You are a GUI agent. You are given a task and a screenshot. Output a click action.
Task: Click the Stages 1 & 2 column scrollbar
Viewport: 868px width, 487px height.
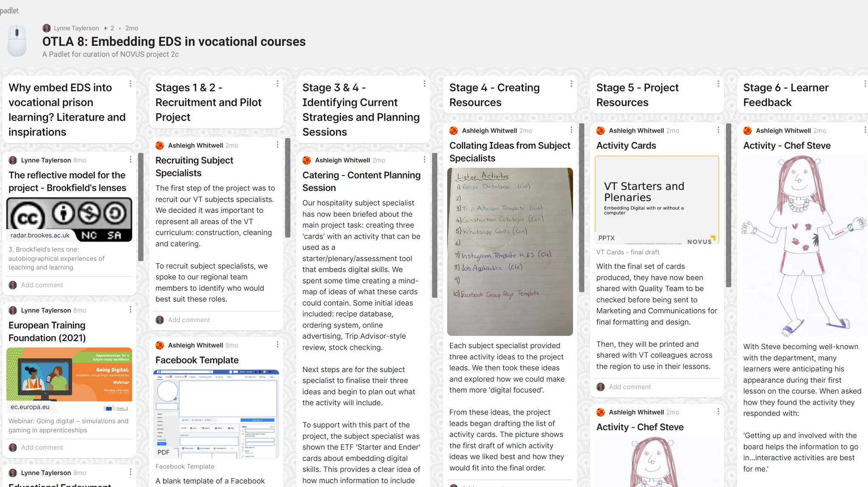288,187
